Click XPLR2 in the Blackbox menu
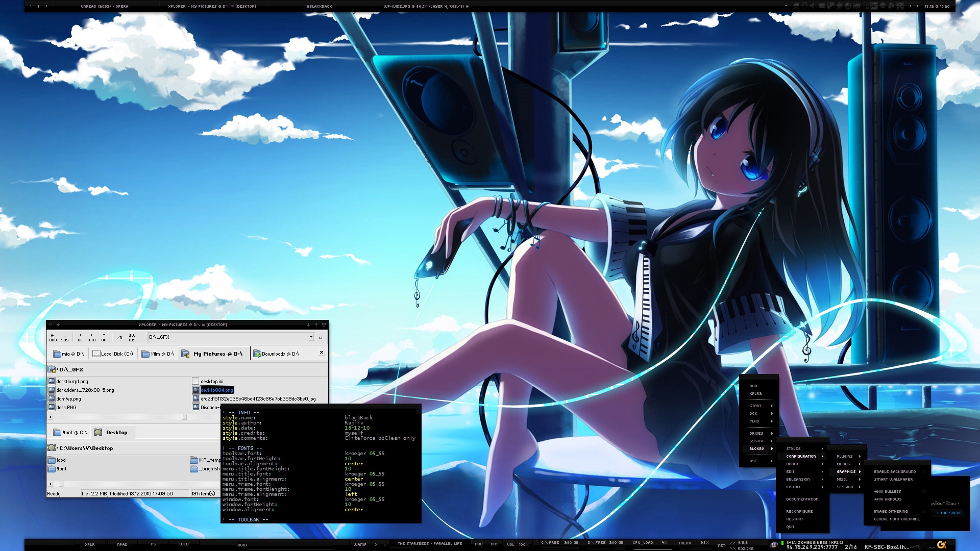The height and width of the screenshot is (551, 980). (758, 393)
